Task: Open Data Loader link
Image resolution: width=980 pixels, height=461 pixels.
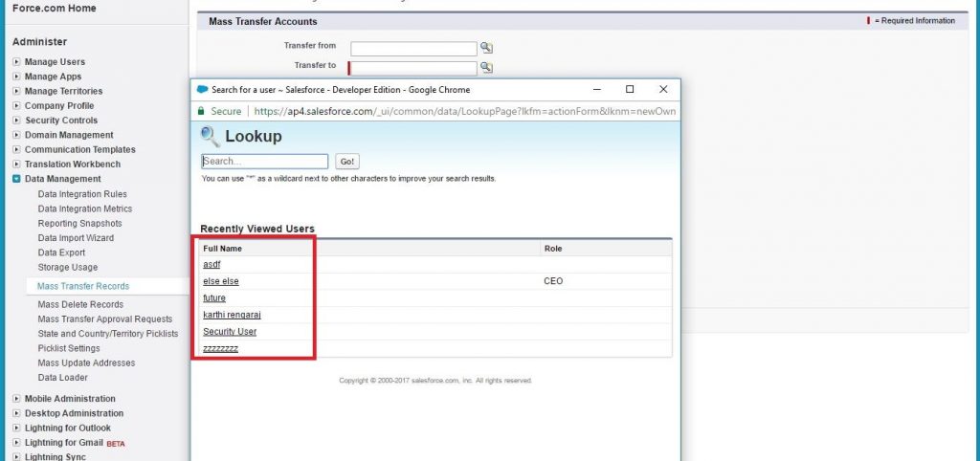Action: 62,378
